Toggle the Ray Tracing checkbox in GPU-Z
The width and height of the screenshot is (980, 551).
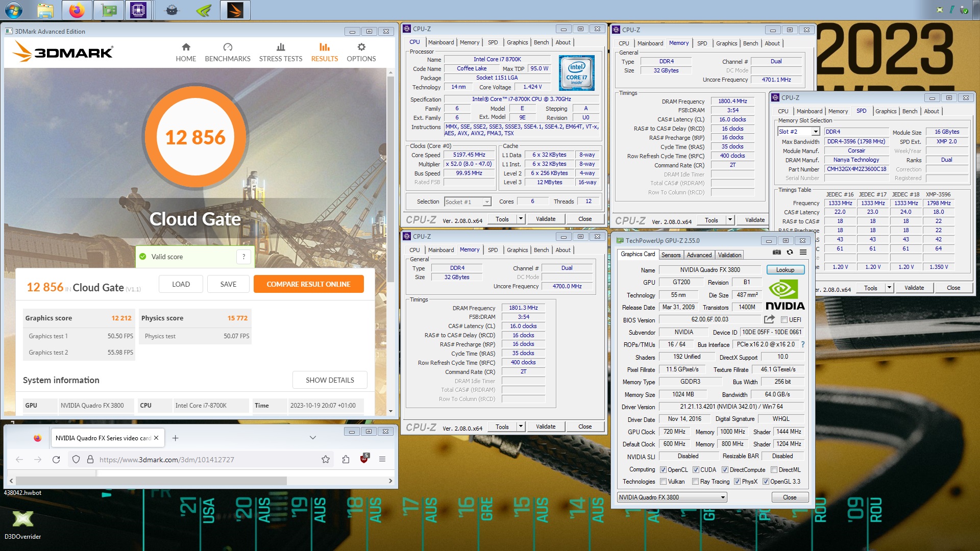point(695,482)
